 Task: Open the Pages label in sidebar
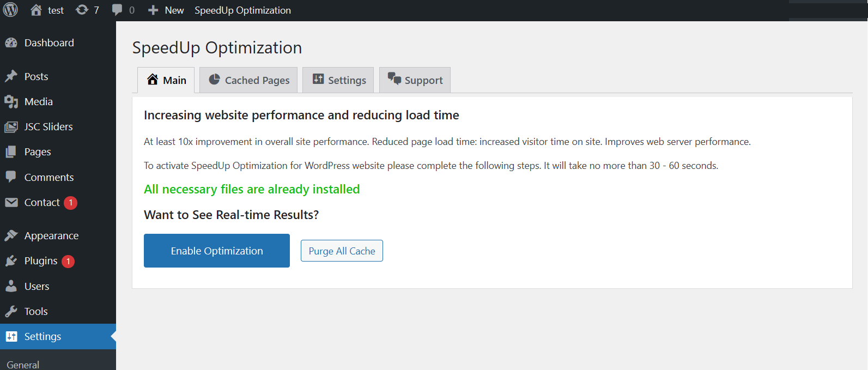38,152
